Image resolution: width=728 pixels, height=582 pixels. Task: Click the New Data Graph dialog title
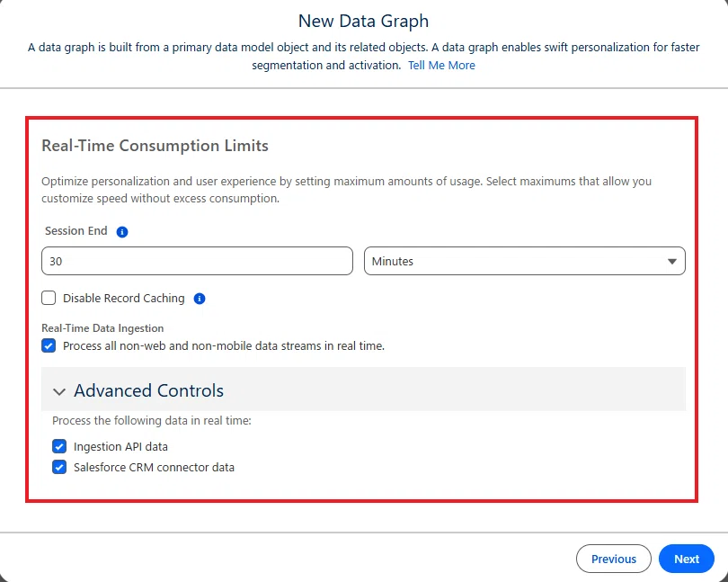[x=363, y=22]
